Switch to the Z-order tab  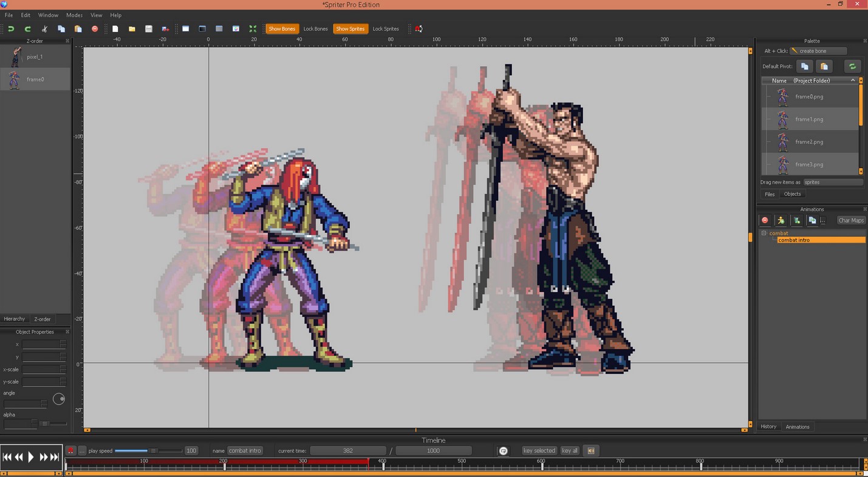[43, 319]
